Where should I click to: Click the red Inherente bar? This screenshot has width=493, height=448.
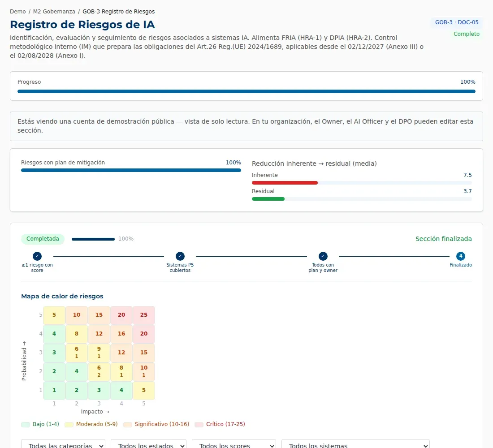point(285,183)
